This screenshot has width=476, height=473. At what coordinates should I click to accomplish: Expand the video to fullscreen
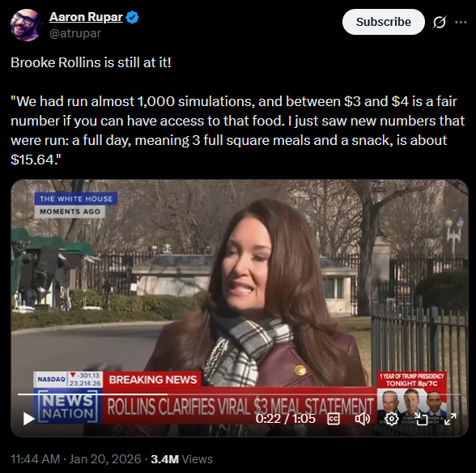click(x=450, y=420)
